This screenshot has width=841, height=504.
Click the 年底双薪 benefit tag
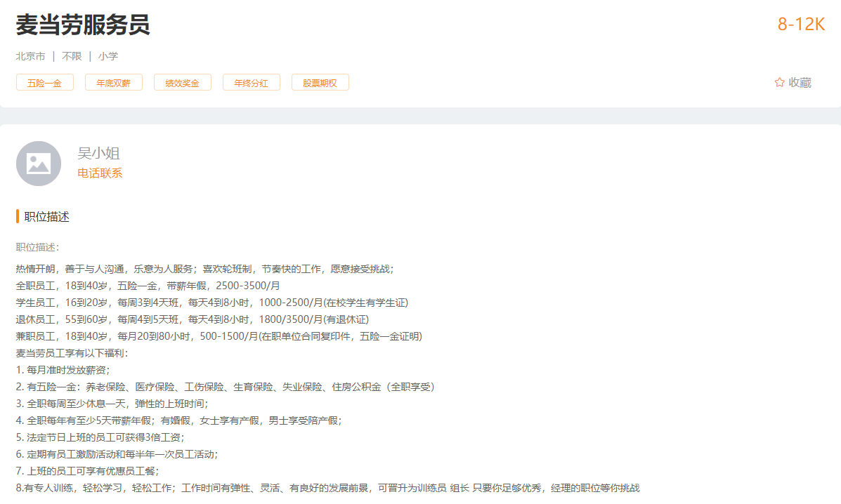(x=114, y=83)
